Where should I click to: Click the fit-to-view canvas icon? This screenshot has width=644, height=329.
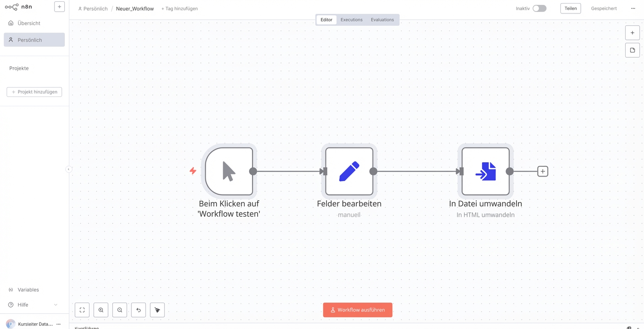(x=82, y=310)
